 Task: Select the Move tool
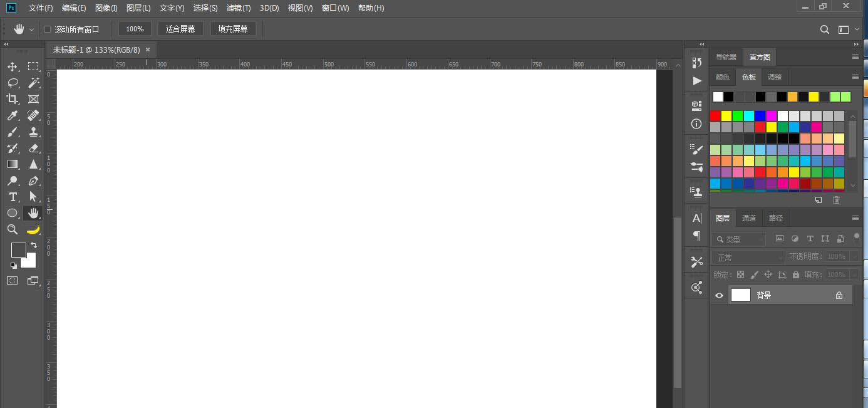point(13,66)
